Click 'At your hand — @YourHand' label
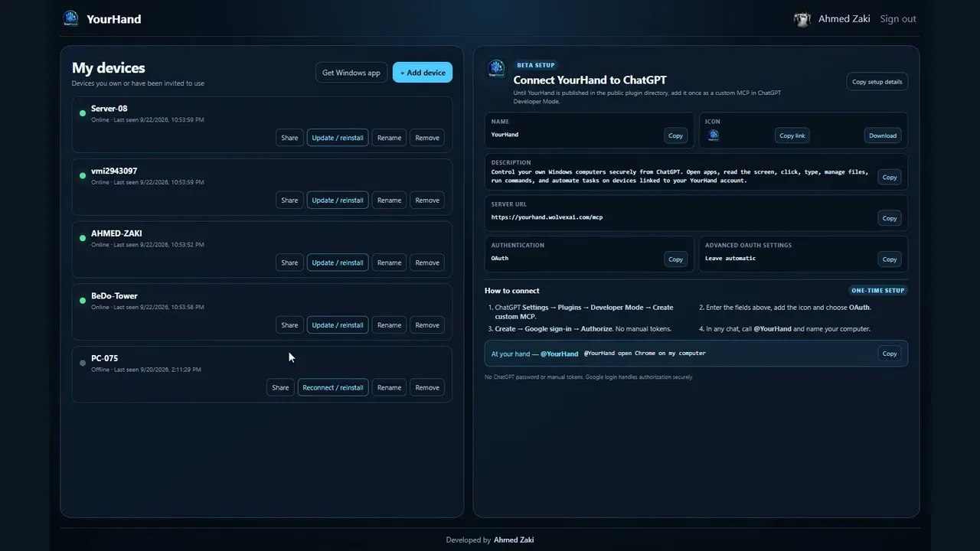Image resolution: width=980 pixels, height=551 pixels. tap(534, 354)
